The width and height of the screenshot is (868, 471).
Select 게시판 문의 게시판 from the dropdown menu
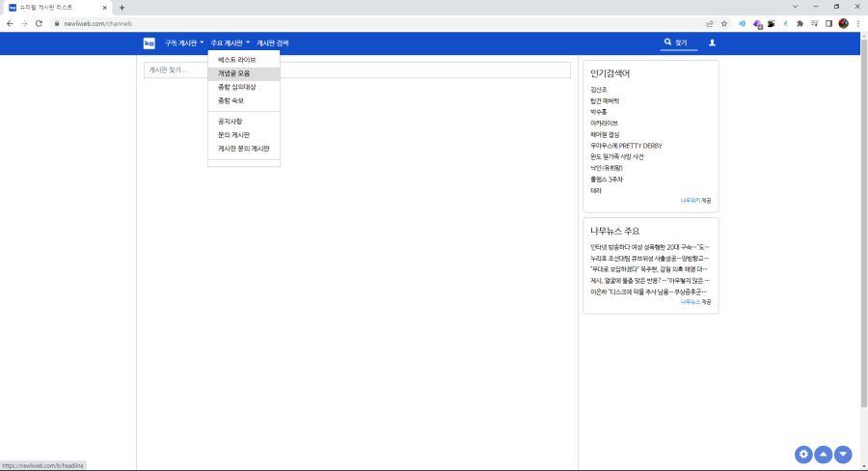[244, 149]
